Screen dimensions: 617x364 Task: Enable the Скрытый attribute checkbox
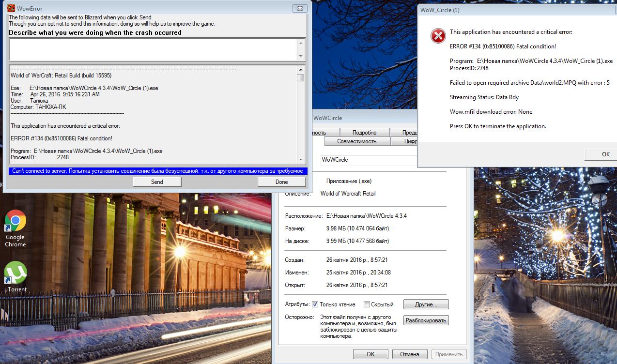(x=367, y=304)
